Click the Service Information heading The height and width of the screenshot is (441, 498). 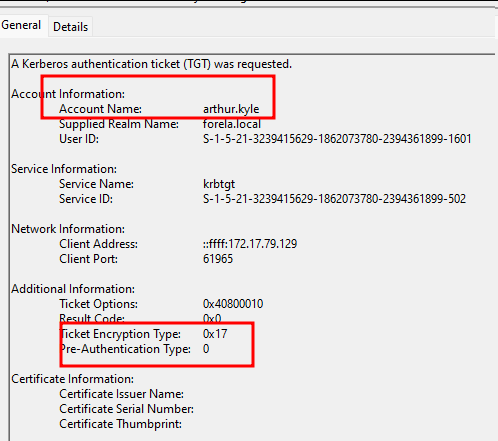pos(64,169)
